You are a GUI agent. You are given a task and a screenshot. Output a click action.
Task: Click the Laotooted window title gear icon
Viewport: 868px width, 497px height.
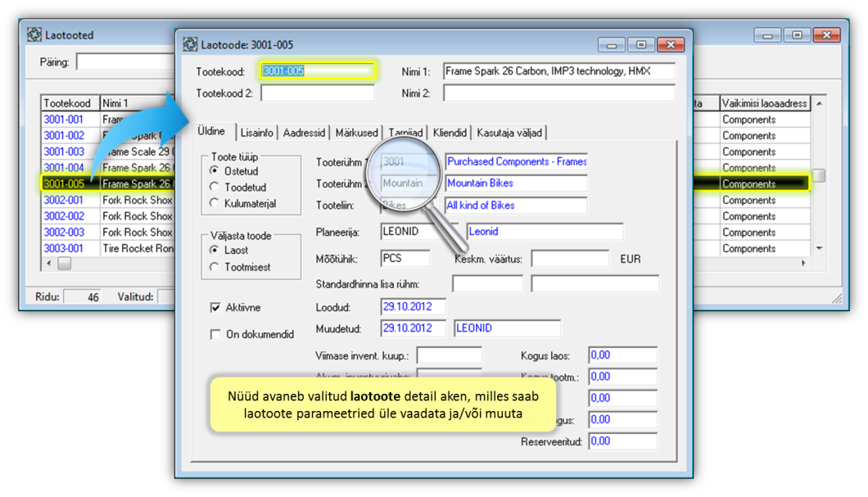click(34, 35)
